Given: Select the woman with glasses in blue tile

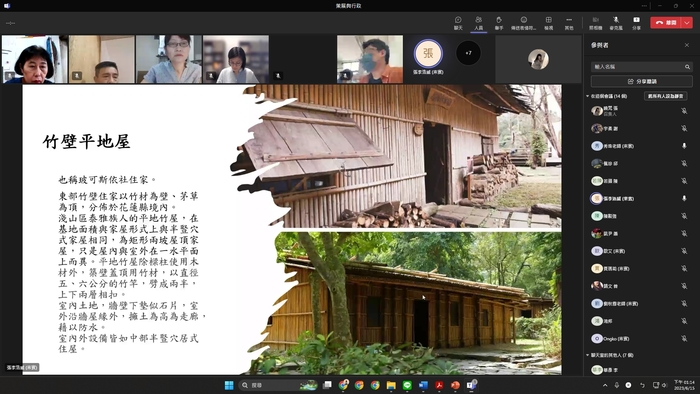Looking at the screenshot, I should (x=169, y=59).
